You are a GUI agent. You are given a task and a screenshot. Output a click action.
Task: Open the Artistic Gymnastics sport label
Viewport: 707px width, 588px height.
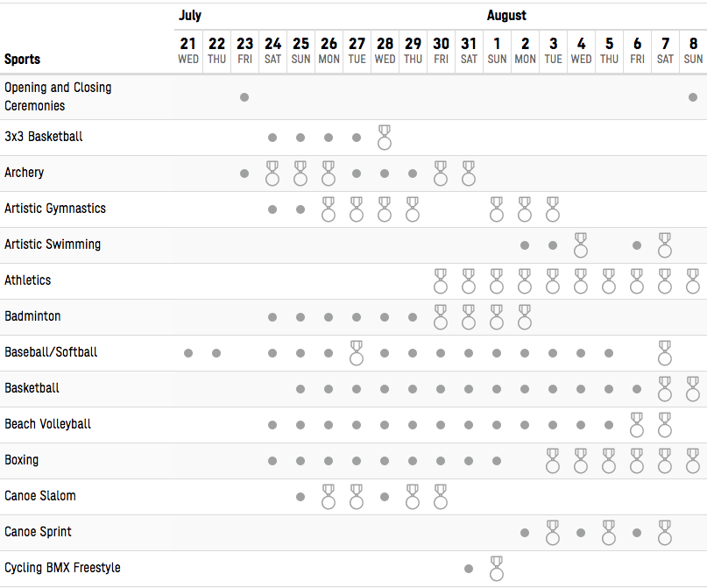click(55, 209)
